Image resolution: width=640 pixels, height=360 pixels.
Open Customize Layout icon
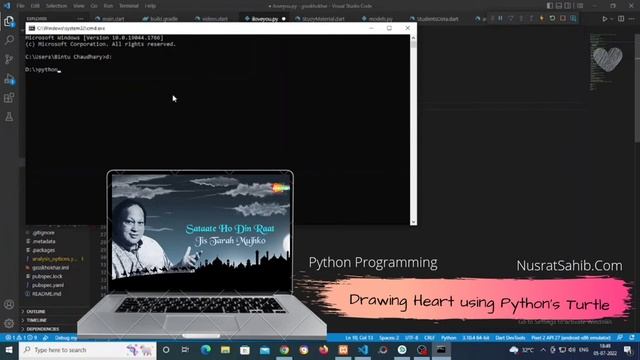coord(580,6)
